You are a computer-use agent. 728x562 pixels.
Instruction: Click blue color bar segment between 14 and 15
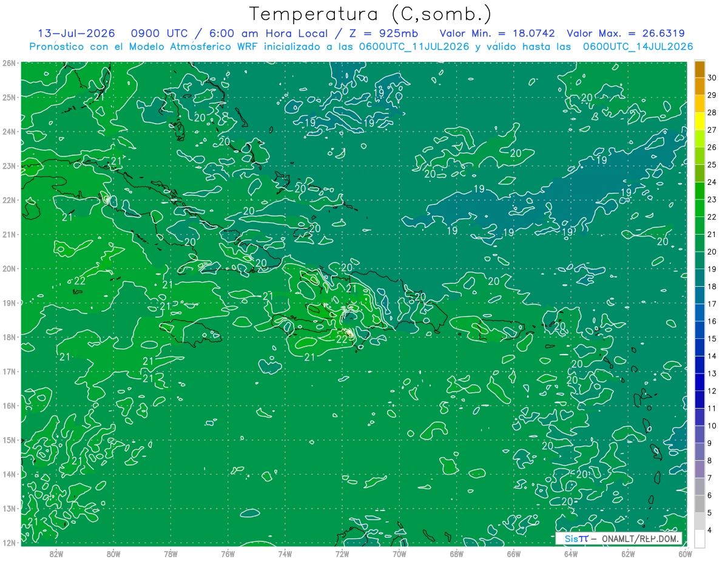tap(699, 347)
